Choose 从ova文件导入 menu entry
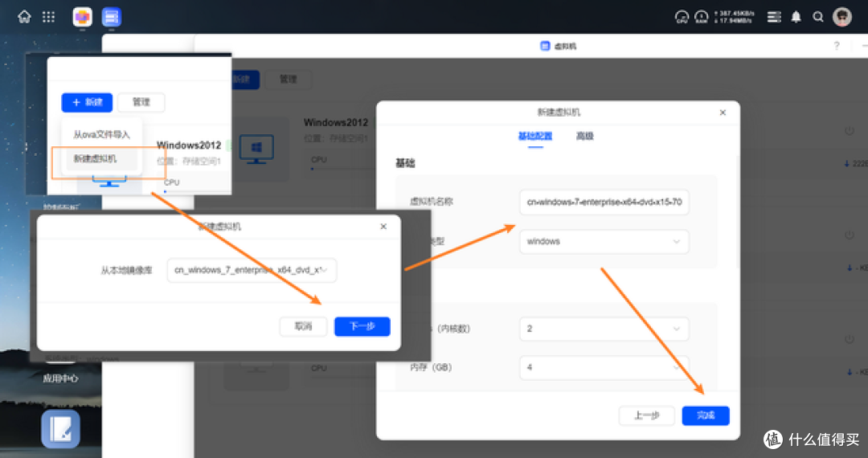Image resolution: width=868 pixels, height=458 pixels. (x=101, y=134)
